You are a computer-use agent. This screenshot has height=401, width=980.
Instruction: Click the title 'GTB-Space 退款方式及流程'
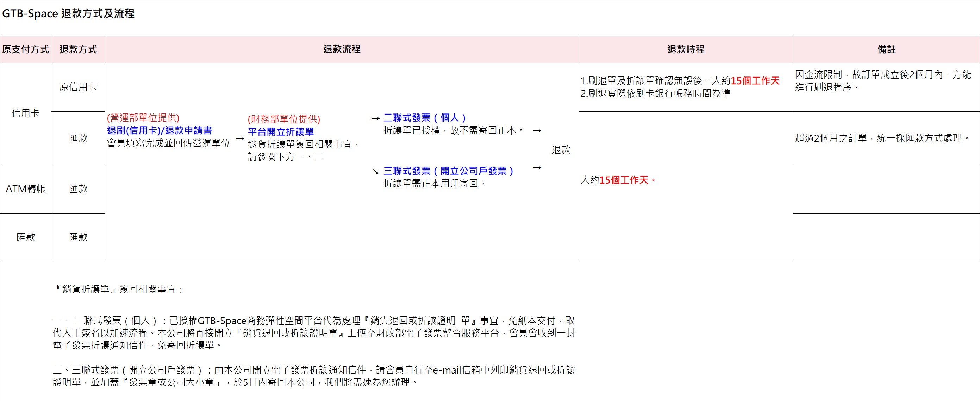pyautogui.click(x=68, y=14)
